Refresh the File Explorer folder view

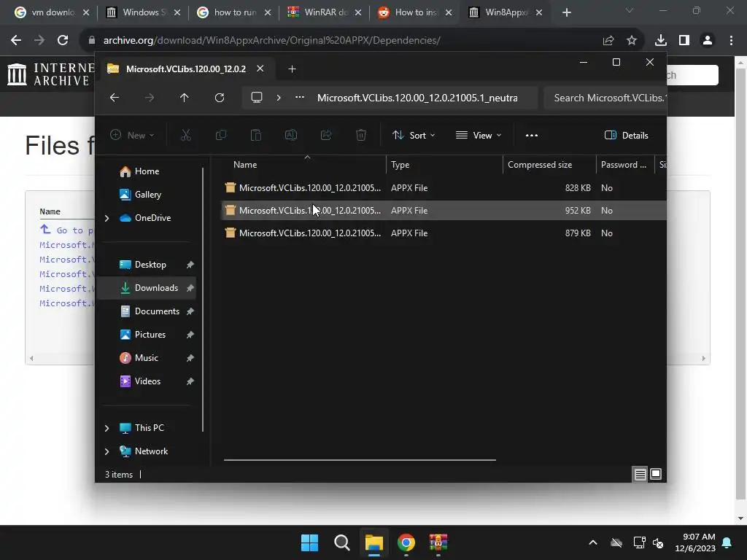[219, 98]
